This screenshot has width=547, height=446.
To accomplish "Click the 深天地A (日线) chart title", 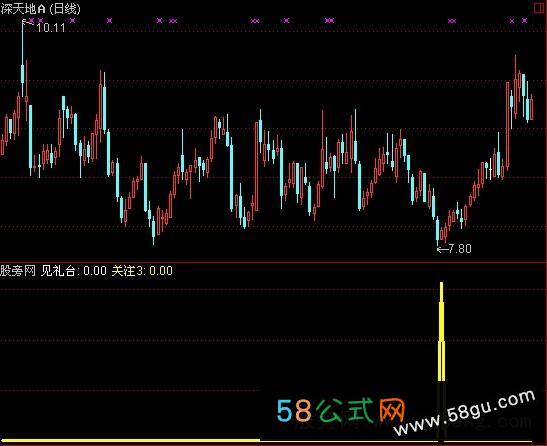I will coord(40,8).
